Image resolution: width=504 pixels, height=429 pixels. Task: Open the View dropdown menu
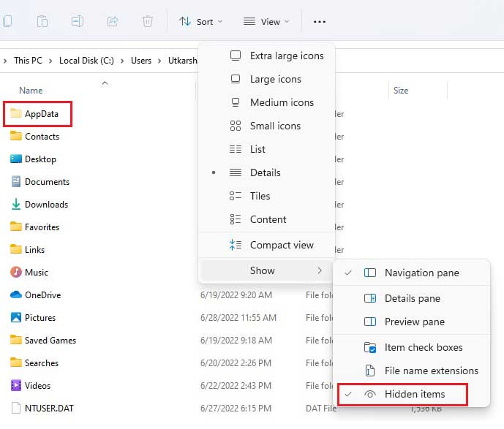[x=266, y=21]
